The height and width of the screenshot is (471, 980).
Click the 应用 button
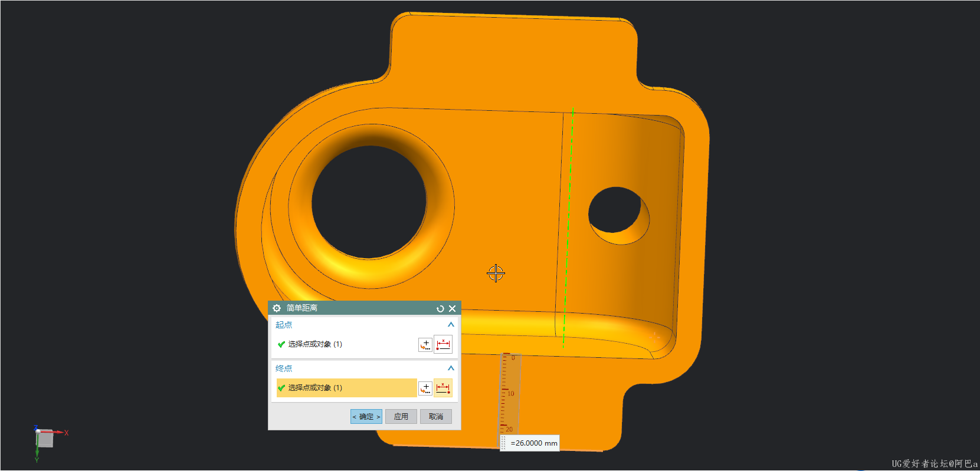pos(401,417)
